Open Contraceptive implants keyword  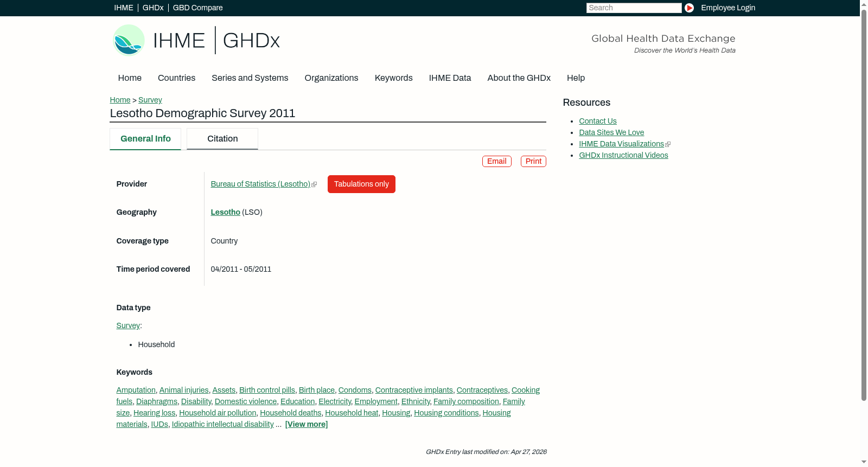coord(414,390)
